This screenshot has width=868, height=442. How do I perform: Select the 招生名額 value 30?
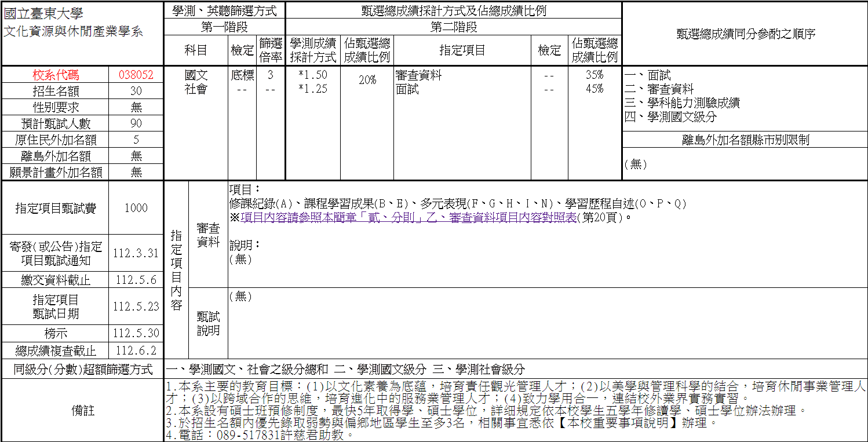[136, 91]
